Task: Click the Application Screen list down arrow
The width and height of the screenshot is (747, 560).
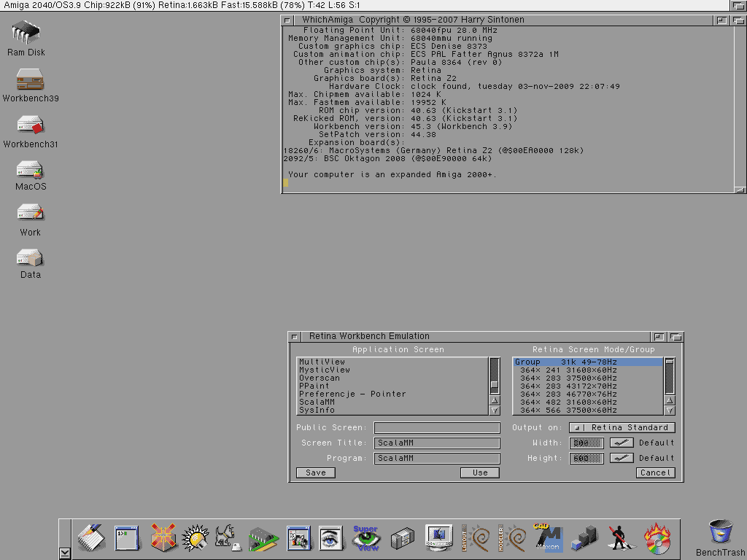Action: pyautogui.click(x=495, y=410)
